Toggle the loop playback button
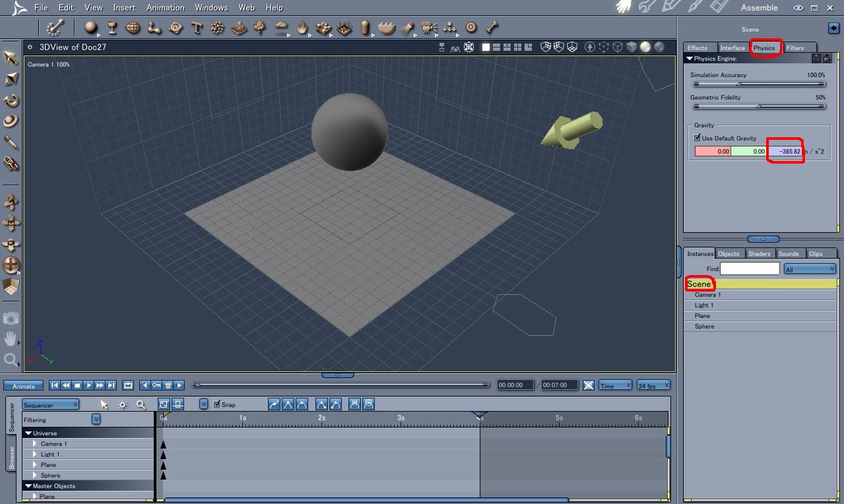 point(128,385)
